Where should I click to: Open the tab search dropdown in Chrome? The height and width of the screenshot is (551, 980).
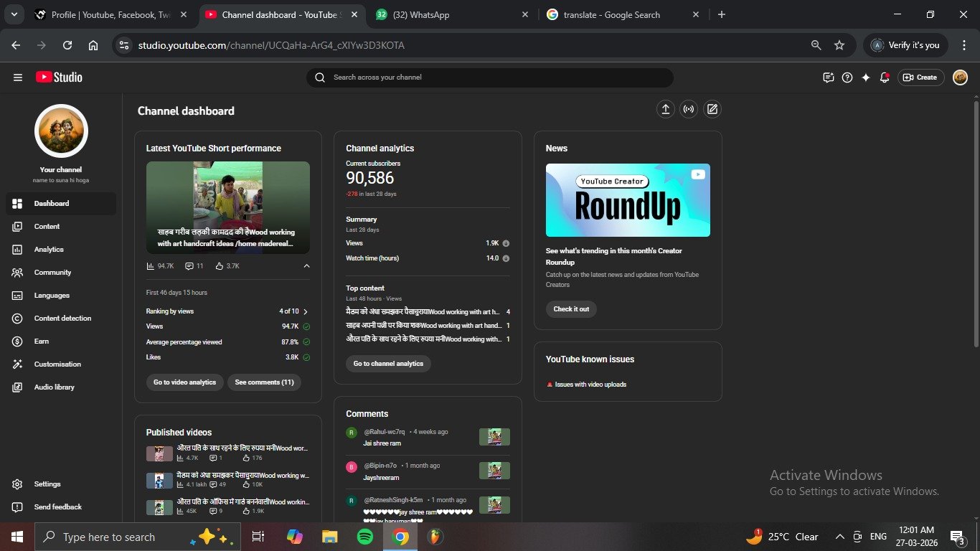[x=14, y=14]
